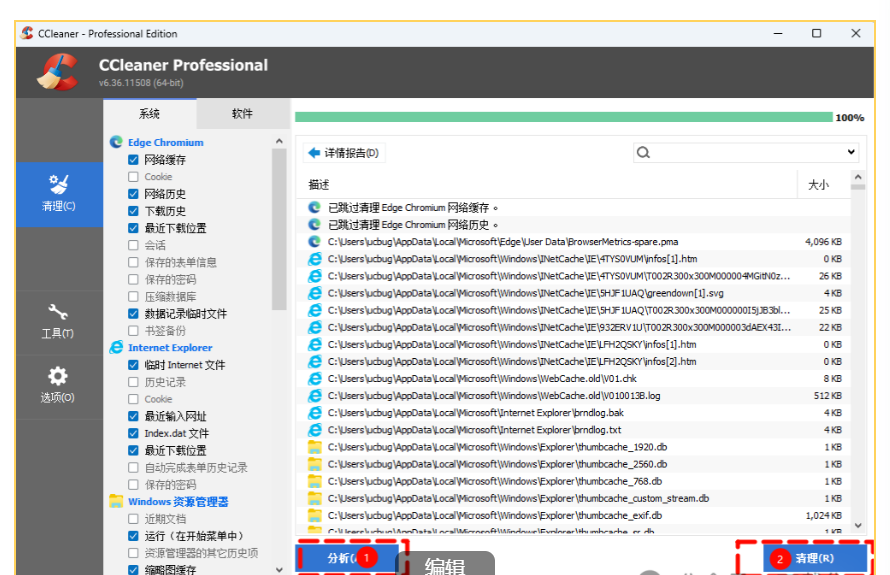Click results list scroll up arrow
Image resolution: width=890 pixels, height=575 pixels.
click(x=858, y=177)
